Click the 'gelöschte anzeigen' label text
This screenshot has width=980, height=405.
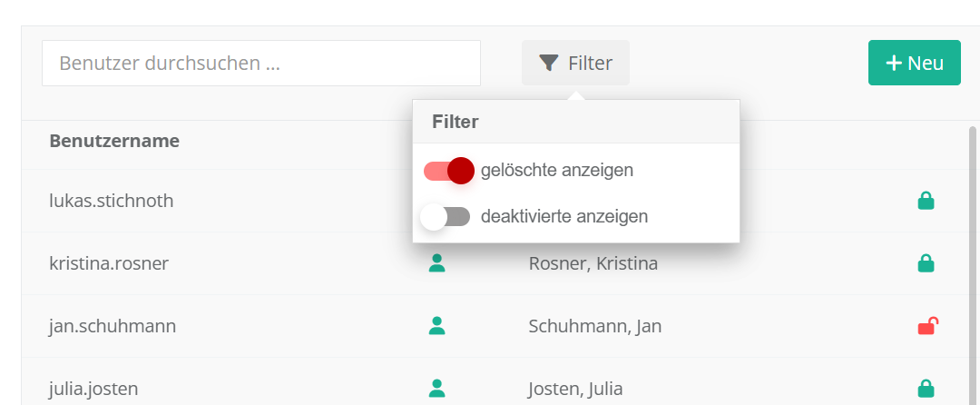(556, 170)
